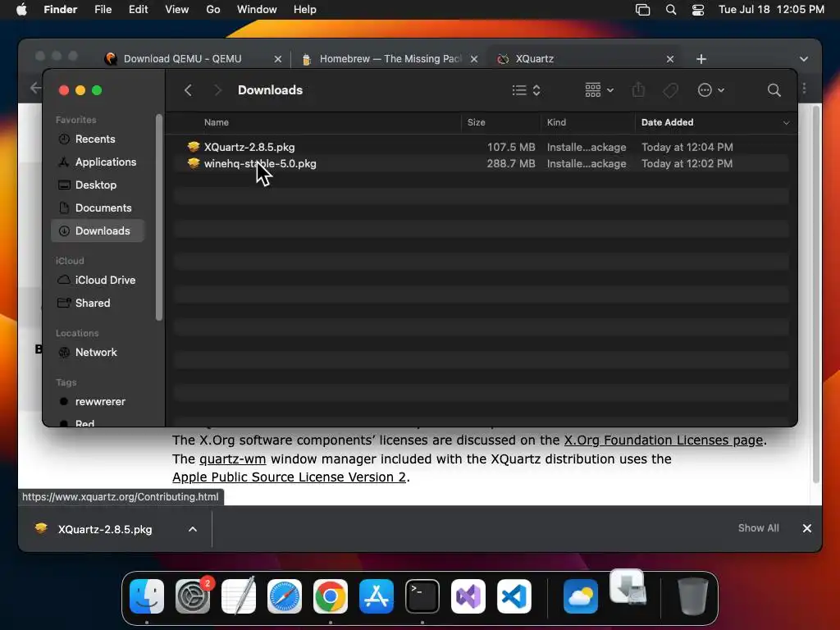The height and width of the screenshot is (630, 840).
Task: Open the quartz-wm link
Action: click(x=232, y=459)
